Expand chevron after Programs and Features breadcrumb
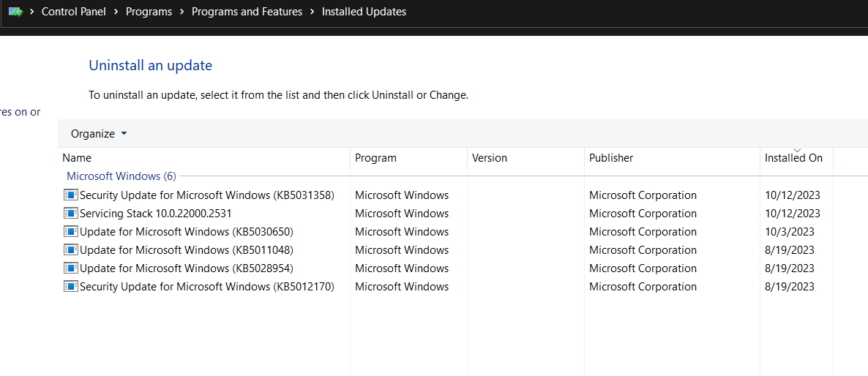 tap(313, 12)
